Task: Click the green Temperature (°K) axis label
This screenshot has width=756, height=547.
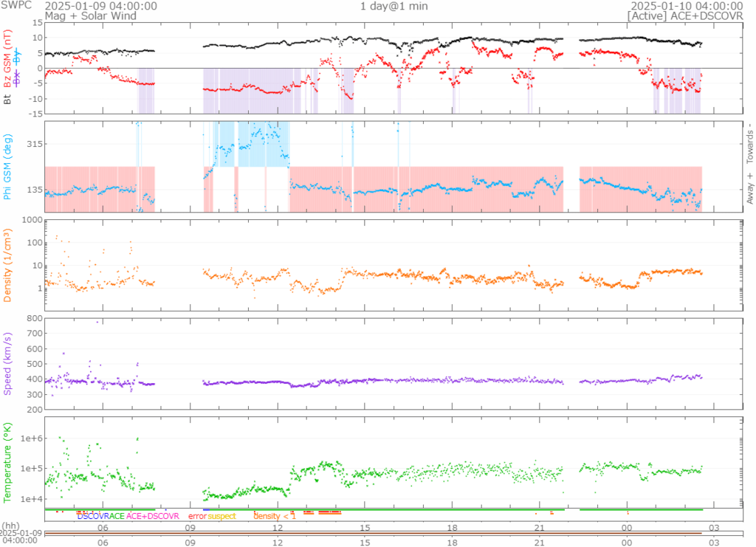Action: 8,461
